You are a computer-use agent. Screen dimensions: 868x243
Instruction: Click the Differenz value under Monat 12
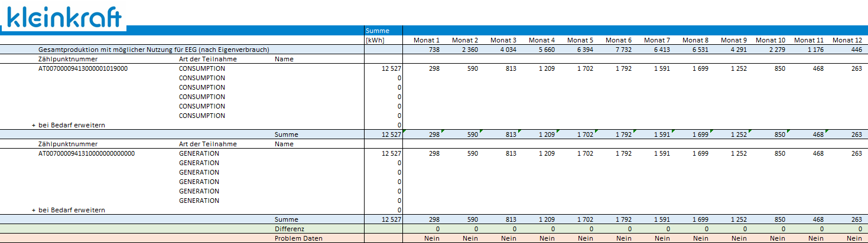click(x=860, y=229)
